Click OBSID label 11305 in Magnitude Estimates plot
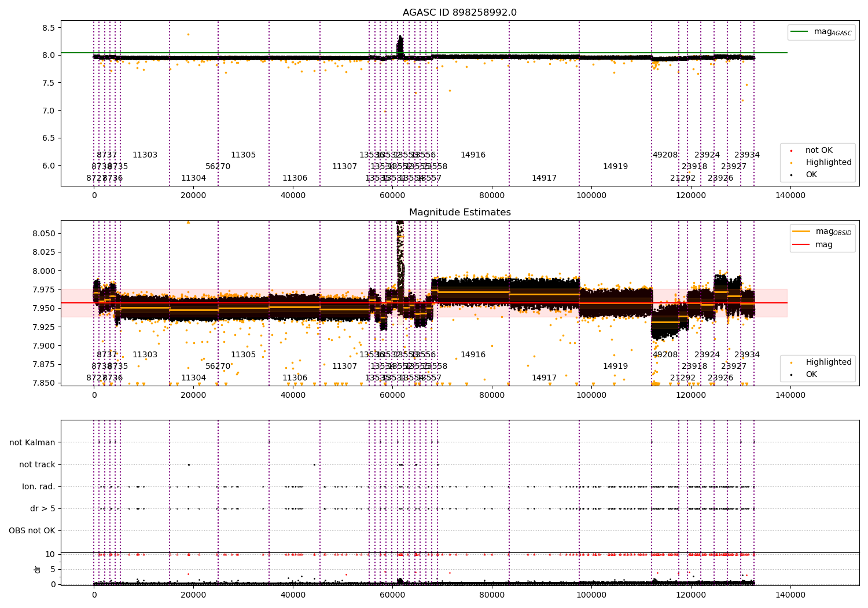Screen dimensions: 868x608 pyautogui.click(x=243, y=355)
